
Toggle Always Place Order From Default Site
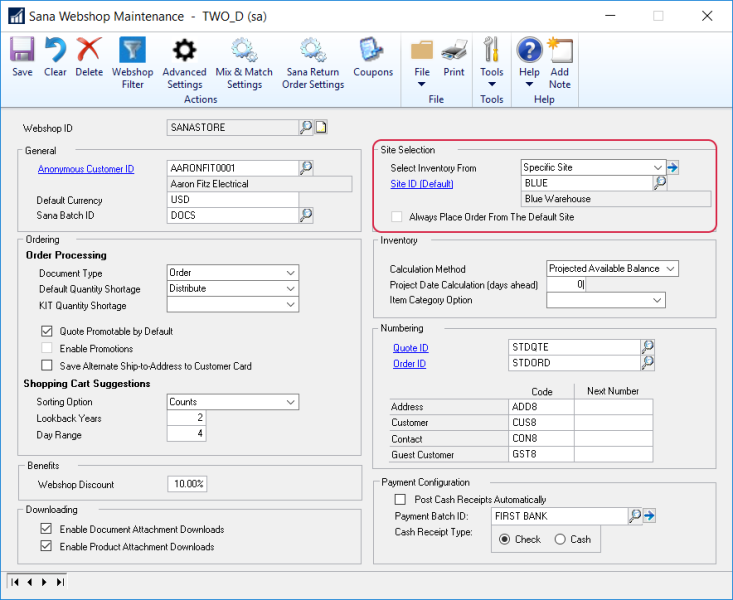coord(396,217)
